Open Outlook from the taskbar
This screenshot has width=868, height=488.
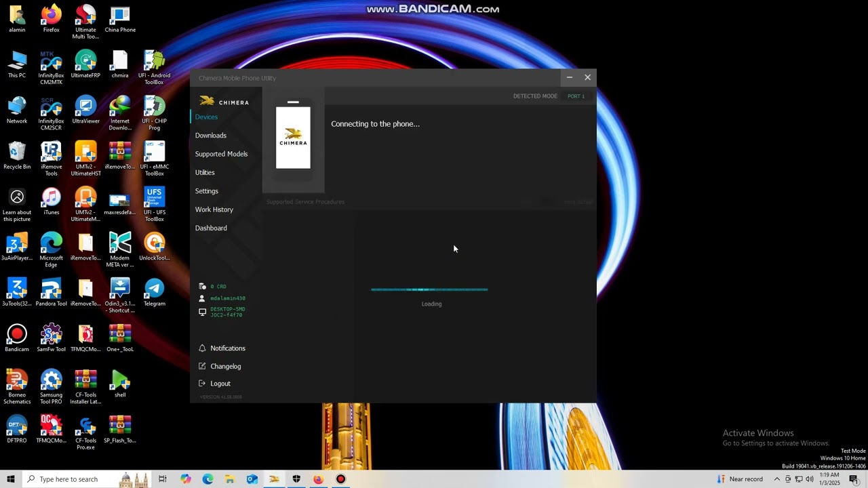pos(252,479)
